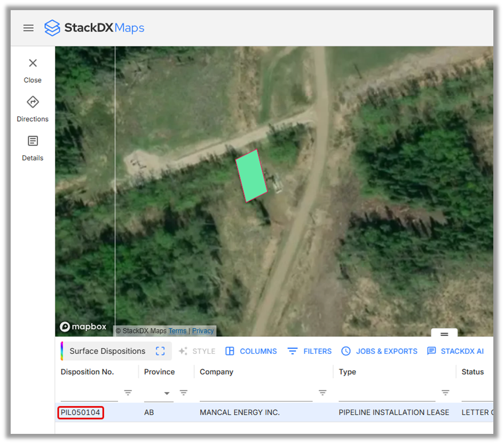This screenshot has height=444, width=504.
Task: Toggle the table panel drag handle
Action: [444, 334]
